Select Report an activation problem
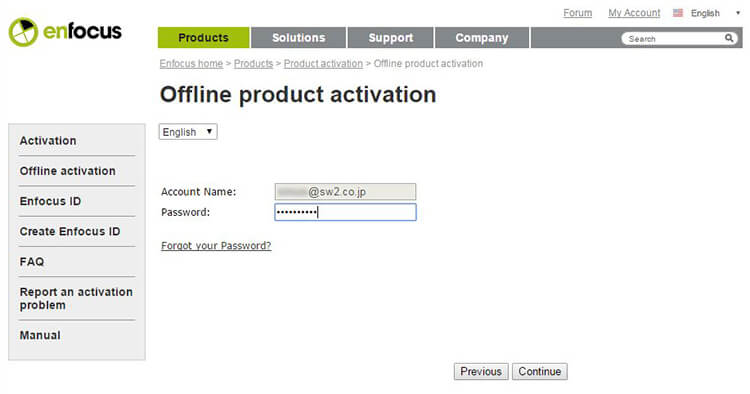Screen dimensions: 750x394 (x=76, y=298)
